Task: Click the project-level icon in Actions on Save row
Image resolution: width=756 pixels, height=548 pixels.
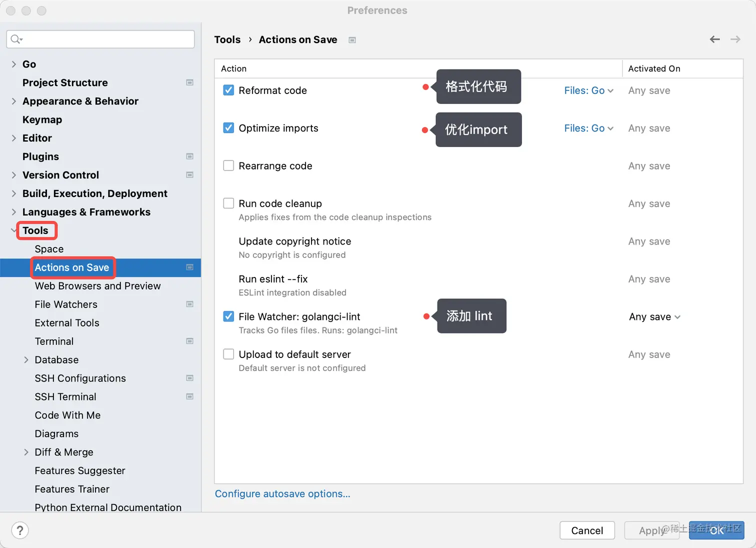Action: (190, 267)
